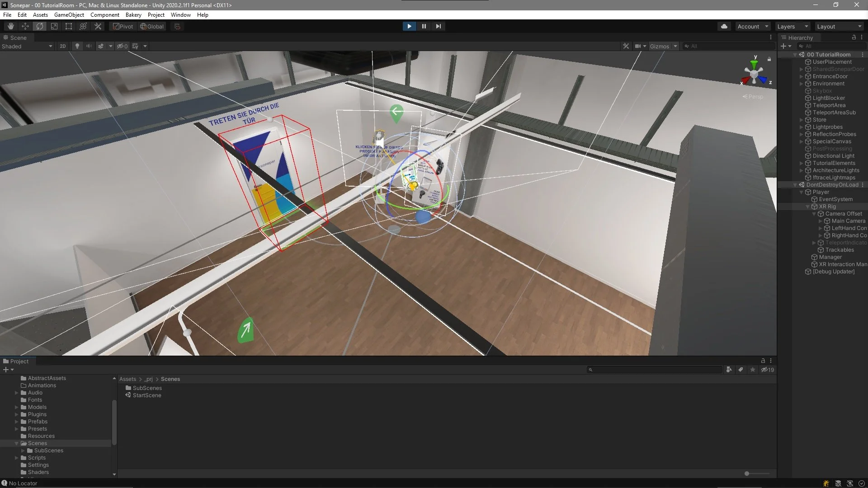Viewport: 868px width, 488px height.
Task: Toggle 2D view mode
Action: click(63, 46)
